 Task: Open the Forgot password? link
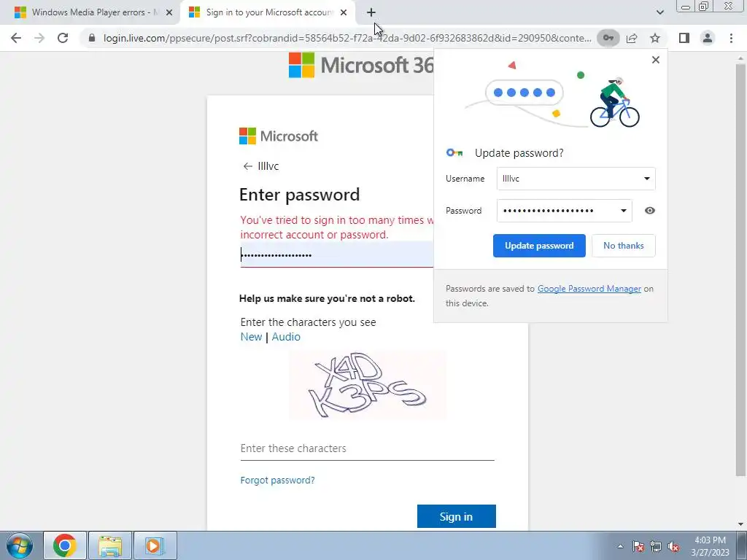point(277,480)
